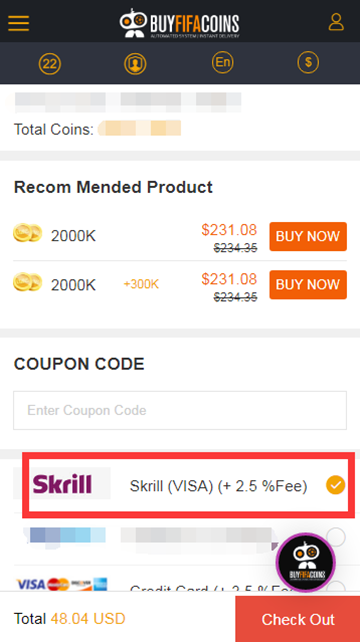Open the user account icon
The width and height of the screenshot is (360, 642).
click(336, 22)
